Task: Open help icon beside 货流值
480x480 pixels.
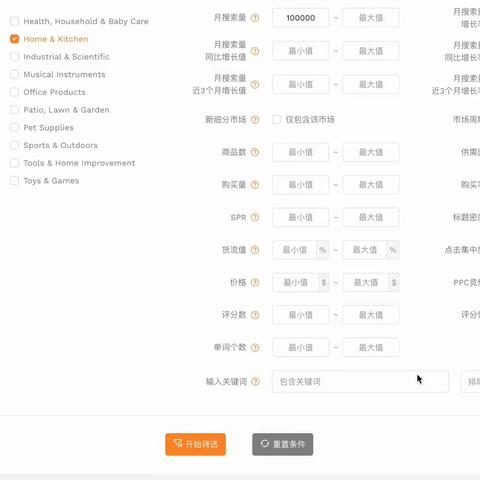Action: 255,250
